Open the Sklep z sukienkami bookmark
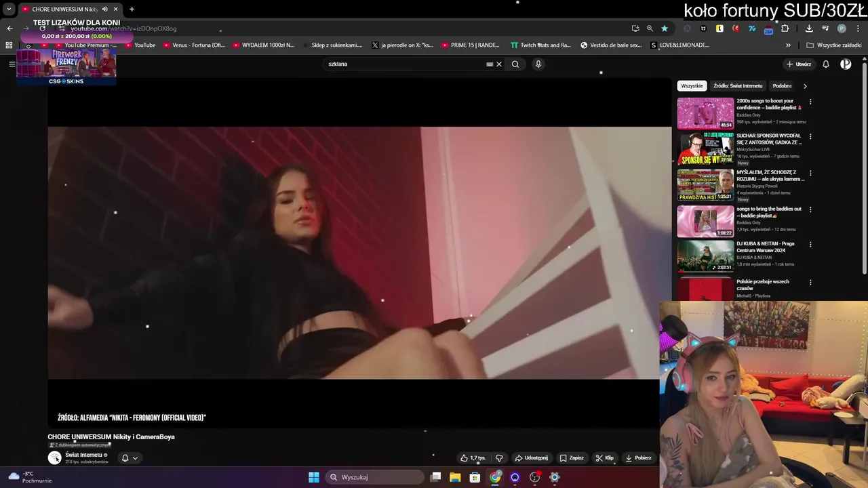The height and width of the screenshot is (488, 868). point(332,45)
